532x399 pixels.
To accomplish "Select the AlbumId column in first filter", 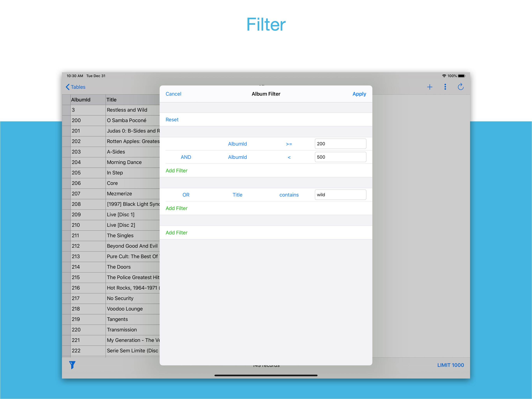I will [x=237, y=144].
